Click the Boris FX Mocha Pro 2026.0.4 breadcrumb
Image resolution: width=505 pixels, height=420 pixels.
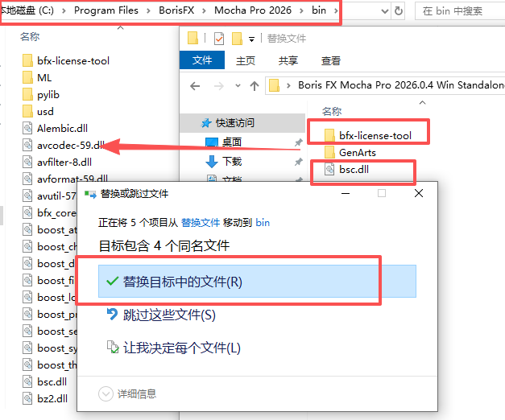401,85
